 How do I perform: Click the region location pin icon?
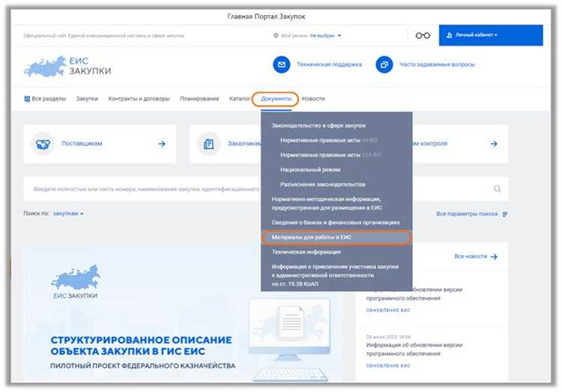coord(276,35)
